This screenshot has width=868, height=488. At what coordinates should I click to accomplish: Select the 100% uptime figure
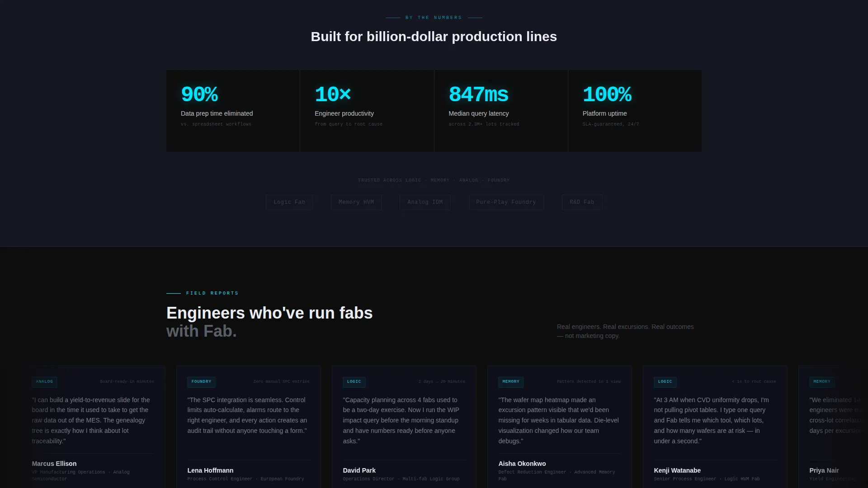coord(607,94)
